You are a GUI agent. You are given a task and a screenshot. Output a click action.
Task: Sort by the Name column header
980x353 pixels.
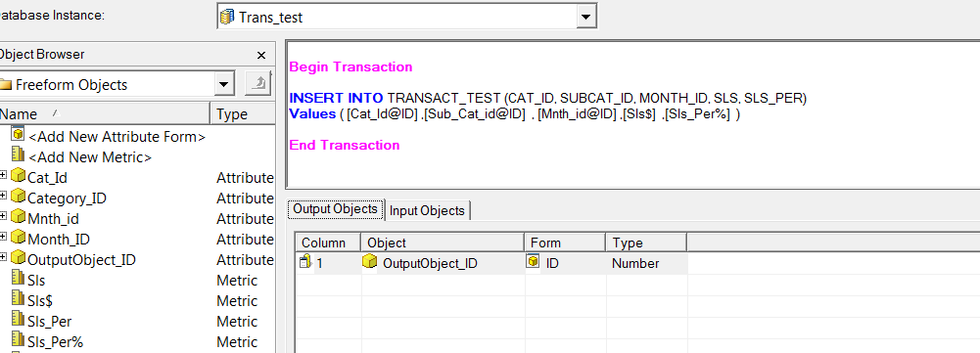coord(104,113)
